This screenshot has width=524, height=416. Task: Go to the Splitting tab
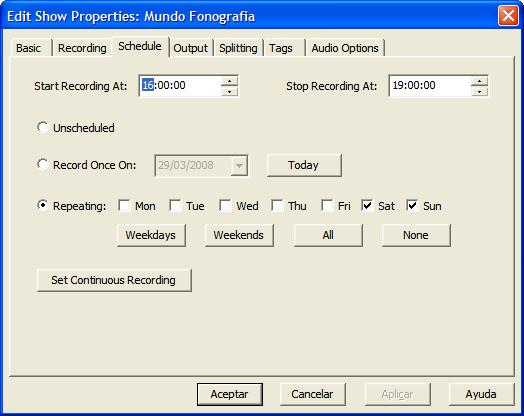tap(238, 48)
